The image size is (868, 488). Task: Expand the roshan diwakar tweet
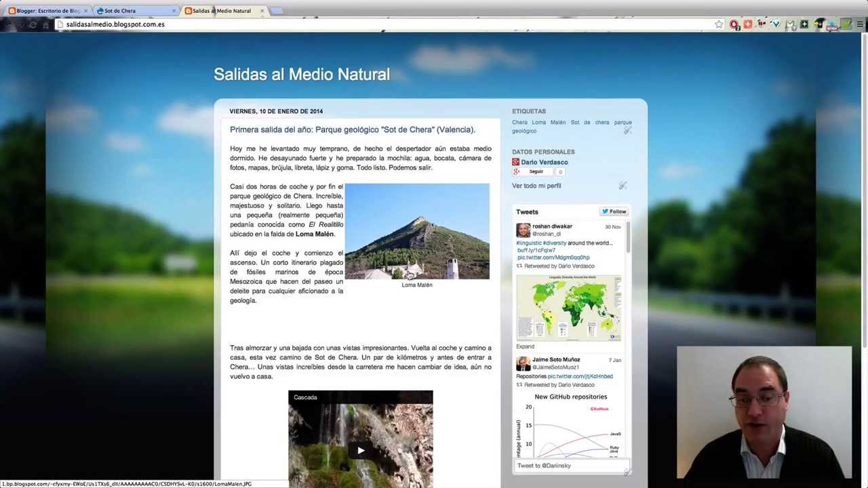point(525,346)
